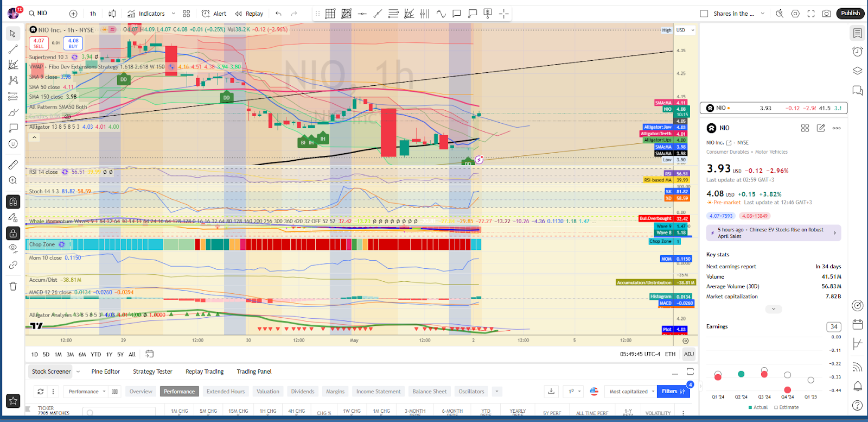Viewport: 868px width, 422px height.
Task: Select the zoom in magnifier tool
Action: 13,180
